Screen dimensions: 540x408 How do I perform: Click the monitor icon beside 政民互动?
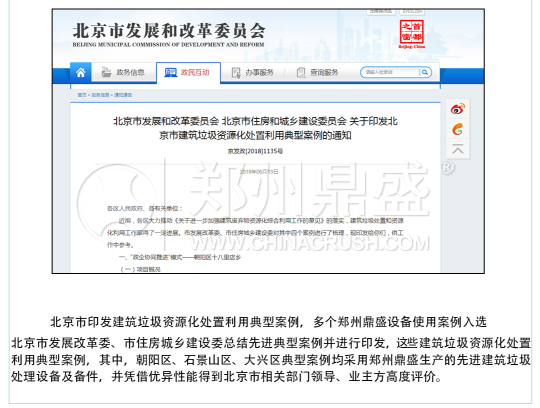pos(171,72)
